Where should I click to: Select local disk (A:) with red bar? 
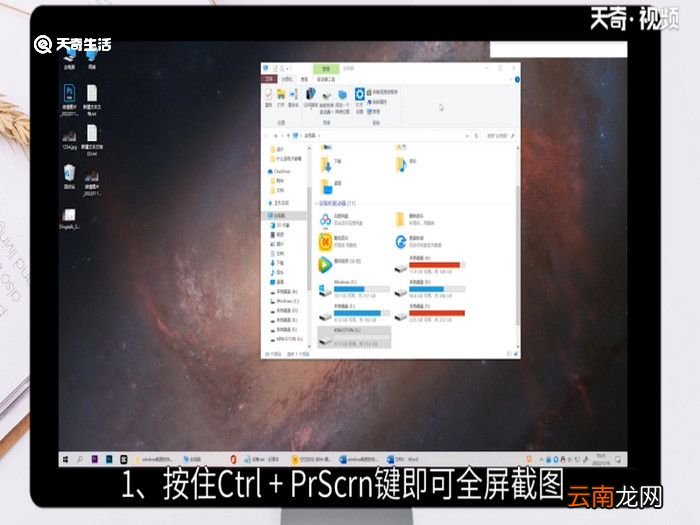coord(430,265)
